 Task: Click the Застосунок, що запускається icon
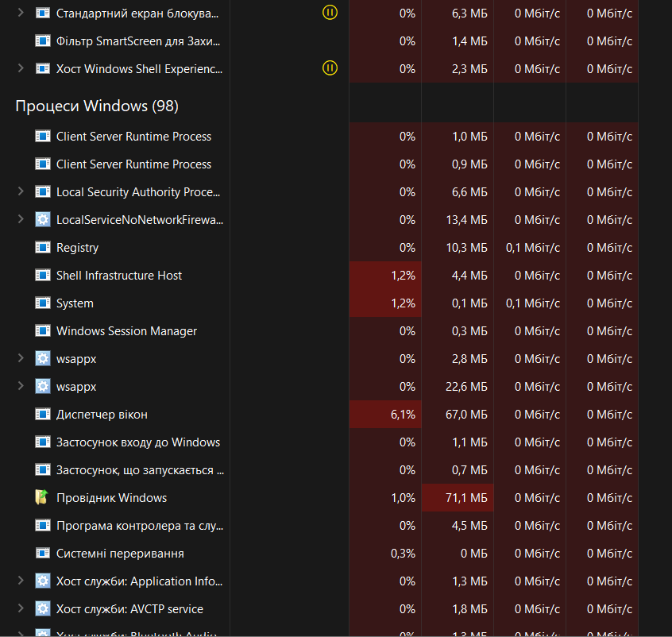pyautogui.click(x=42, y=470)
